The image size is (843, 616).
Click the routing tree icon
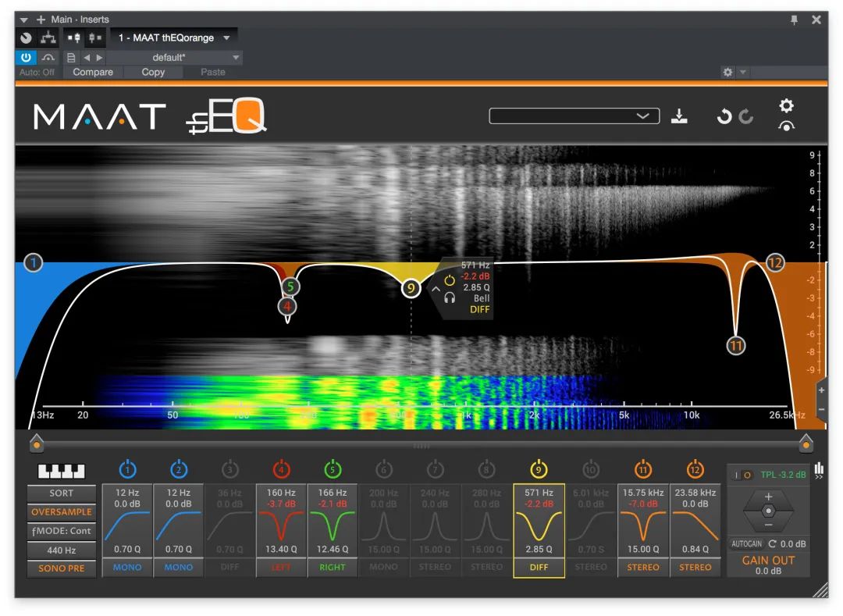48,37
